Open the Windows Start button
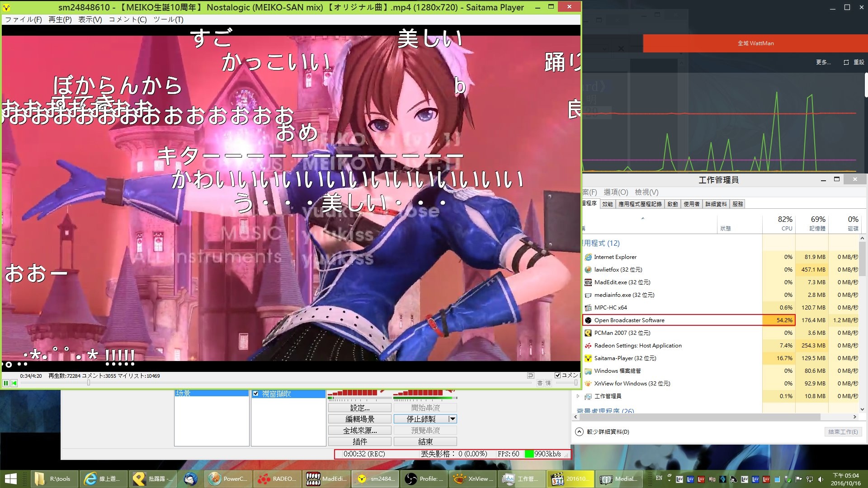 click(10, 479)
